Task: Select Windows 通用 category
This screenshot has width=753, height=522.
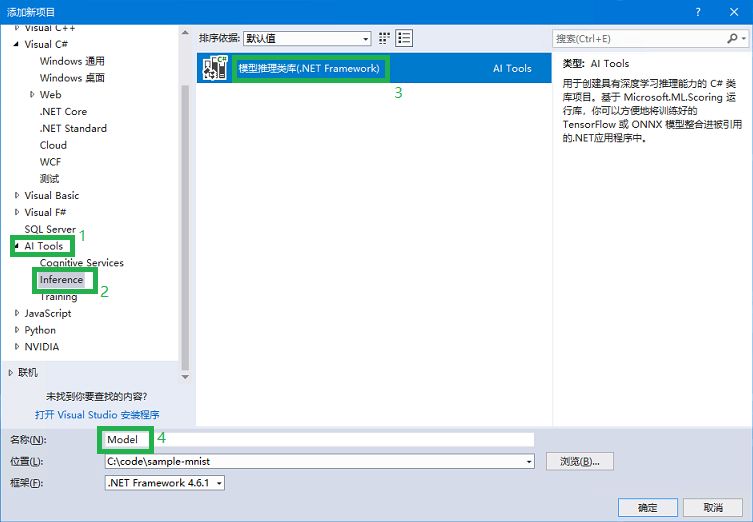Action: [x=72, y=61]
